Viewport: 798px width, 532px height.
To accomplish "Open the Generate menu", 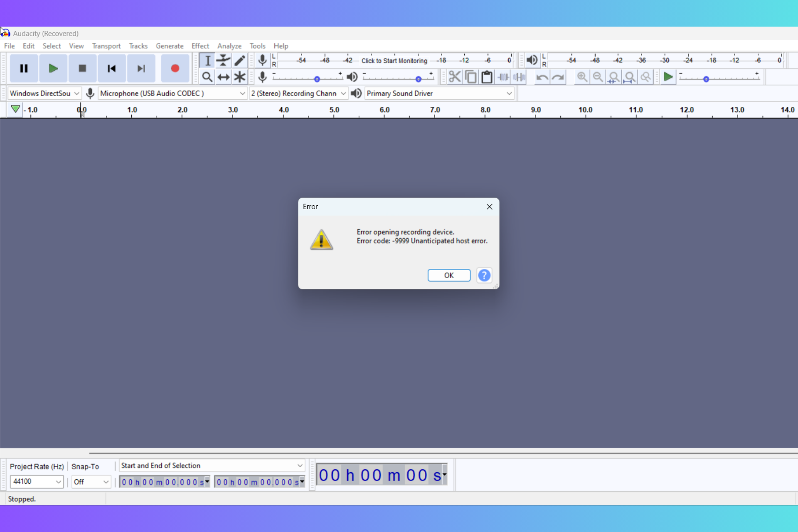I will (170, 46).
